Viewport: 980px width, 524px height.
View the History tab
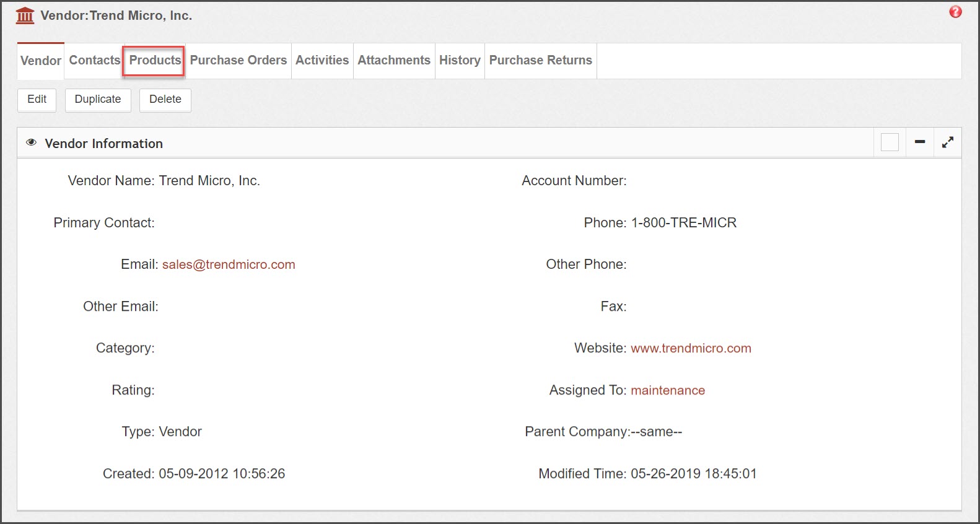[460, 60]
